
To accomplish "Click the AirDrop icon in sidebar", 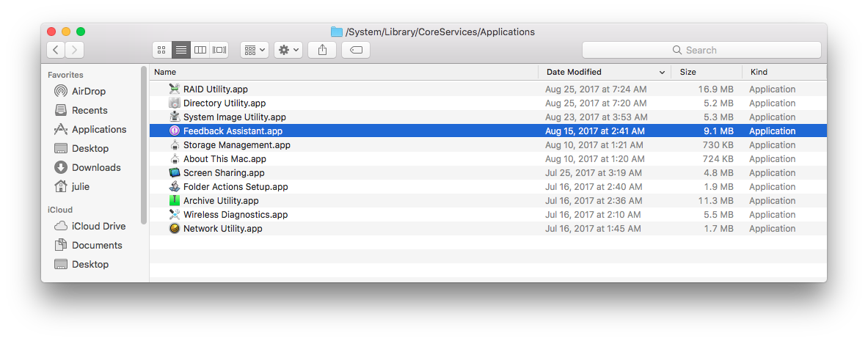I will pos(62,91).
